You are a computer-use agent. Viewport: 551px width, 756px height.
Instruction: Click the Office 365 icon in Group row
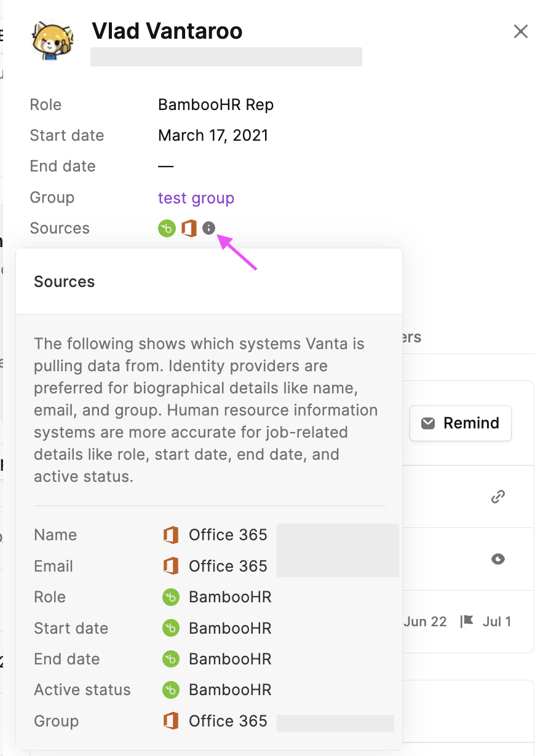point(171,721)
